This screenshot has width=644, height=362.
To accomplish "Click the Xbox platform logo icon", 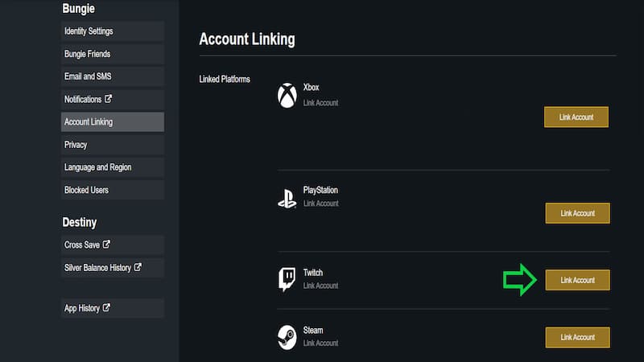I will pyautogui.click(x=287, y=96).
